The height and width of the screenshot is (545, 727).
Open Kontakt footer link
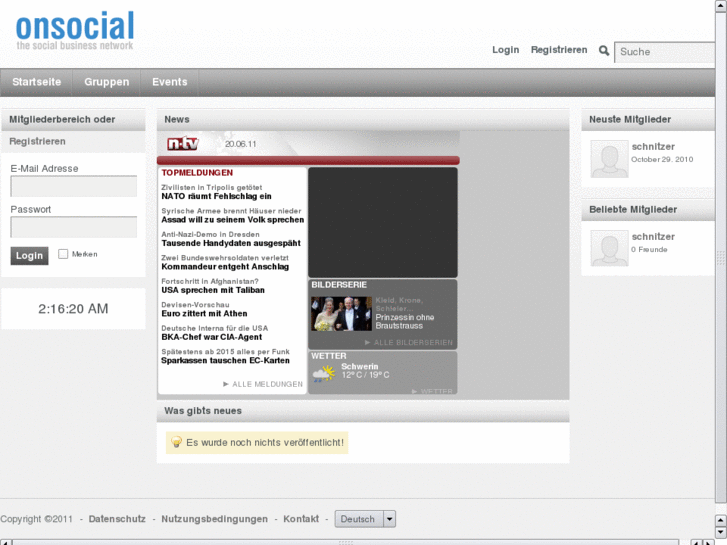pos(301,519)
